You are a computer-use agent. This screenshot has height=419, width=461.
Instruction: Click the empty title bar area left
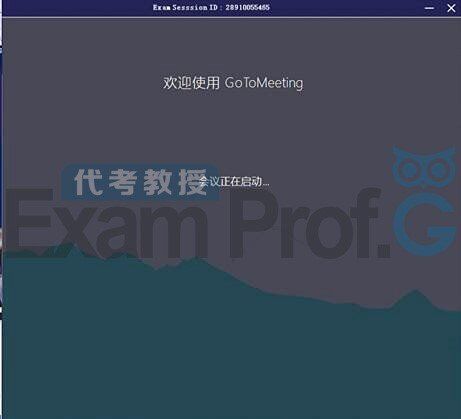(77, 8)
